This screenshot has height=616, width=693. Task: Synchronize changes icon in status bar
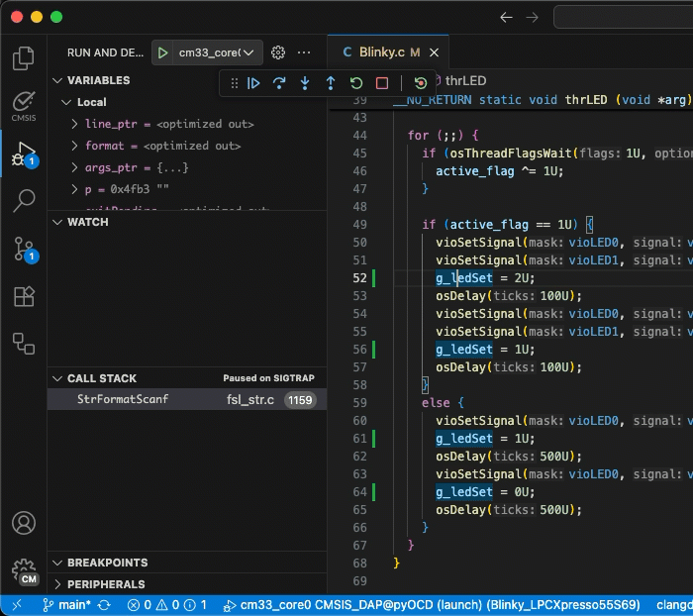(104, 605)
